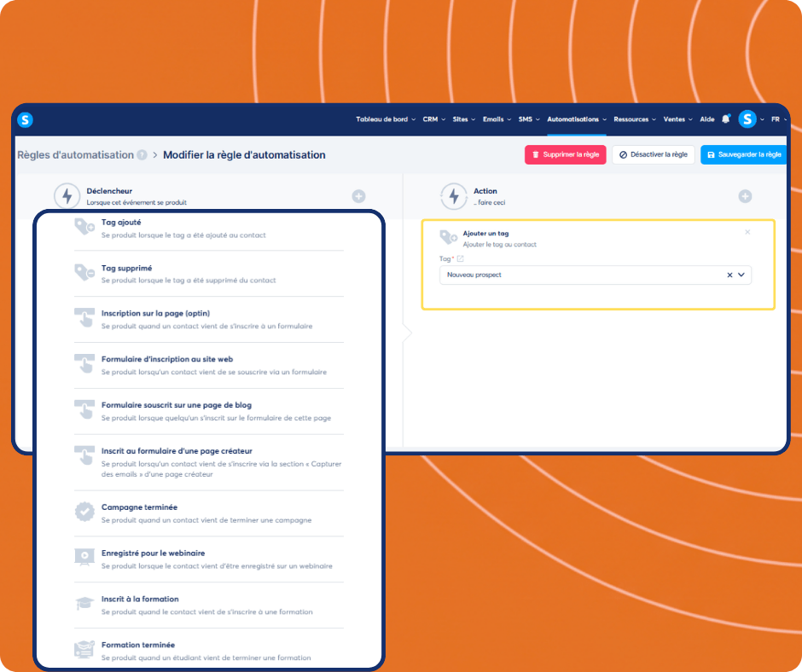Select the Tag supprimé trigger
The width and height of the screenshot is (802, 672).
(x=209, y=274)
